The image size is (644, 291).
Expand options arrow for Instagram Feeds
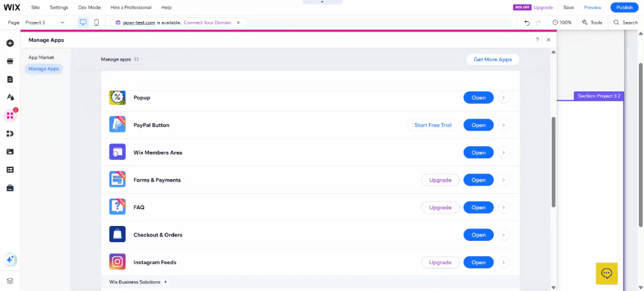pyautogui.click(x=504, y=263)
